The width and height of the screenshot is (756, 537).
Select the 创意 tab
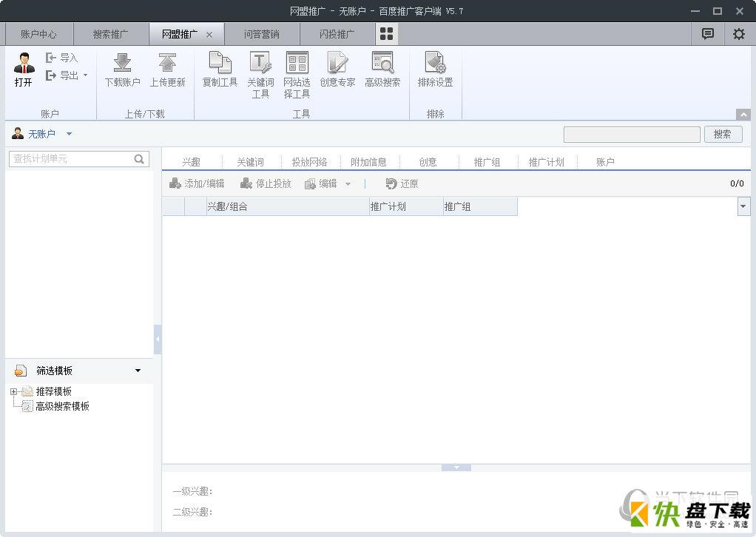(x=428, y=162)
